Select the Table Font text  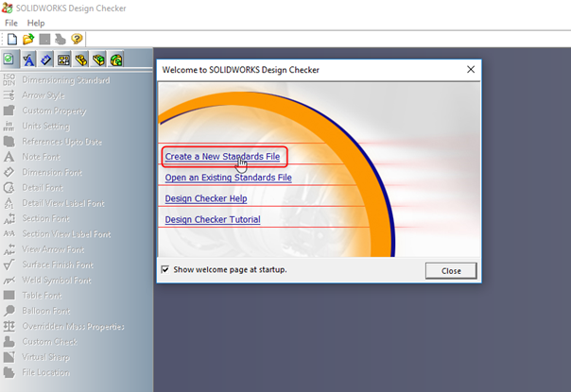(42, 296)
